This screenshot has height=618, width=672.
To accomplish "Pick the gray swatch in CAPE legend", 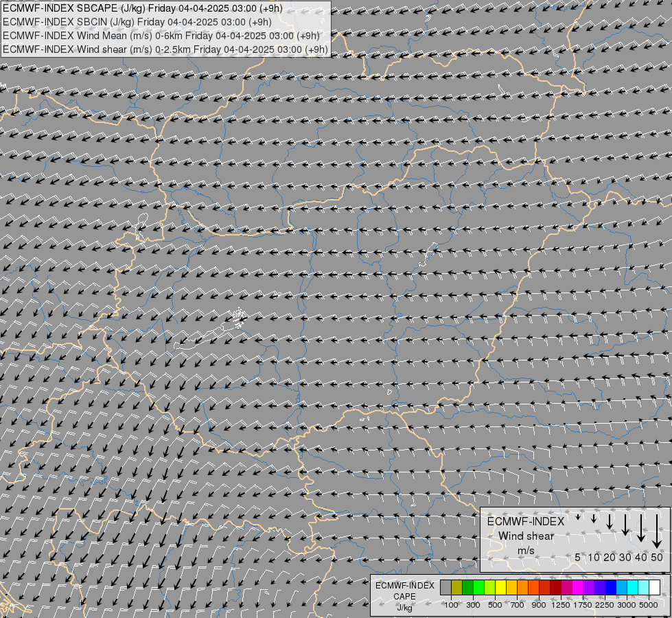I will [445, 587].
